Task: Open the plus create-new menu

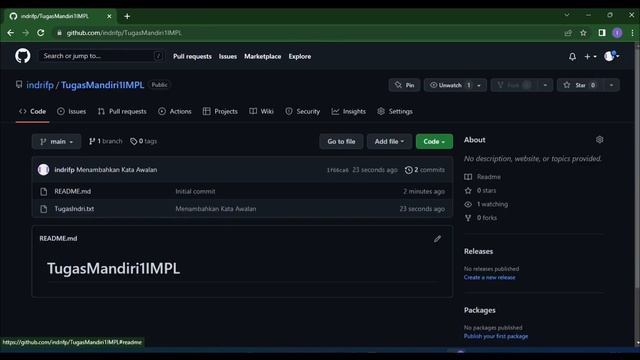Action: pyautogui.click(x=590, y=57)
